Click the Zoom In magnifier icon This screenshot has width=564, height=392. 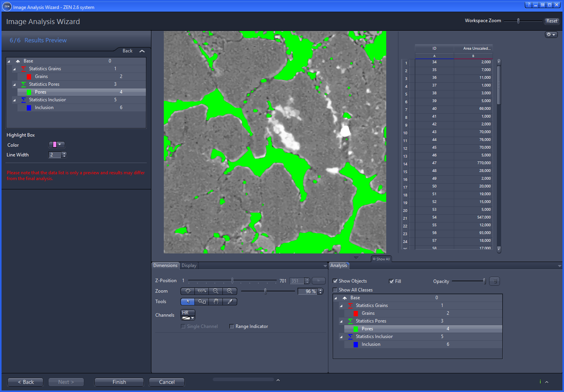[230, 291]
